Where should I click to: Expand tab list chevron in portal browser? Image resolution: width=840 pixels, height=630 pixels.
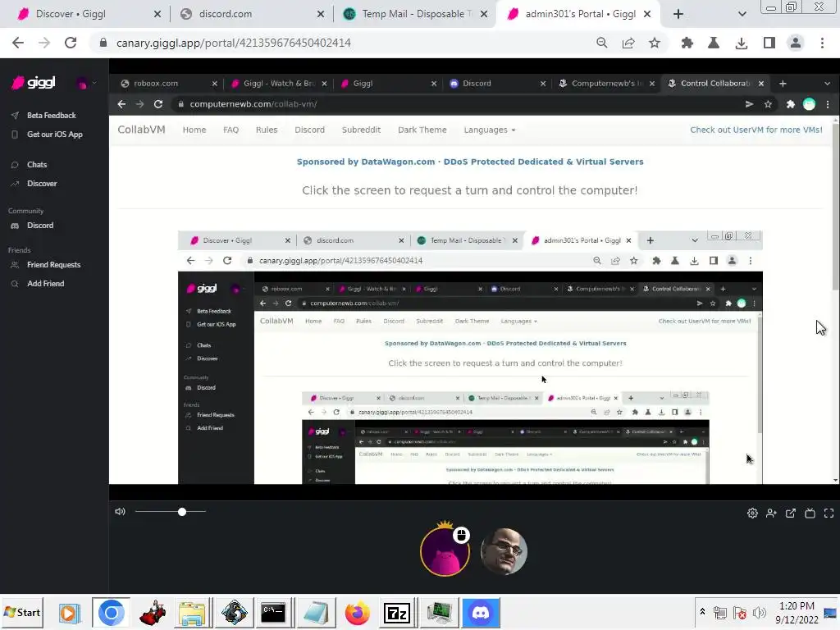827,84
